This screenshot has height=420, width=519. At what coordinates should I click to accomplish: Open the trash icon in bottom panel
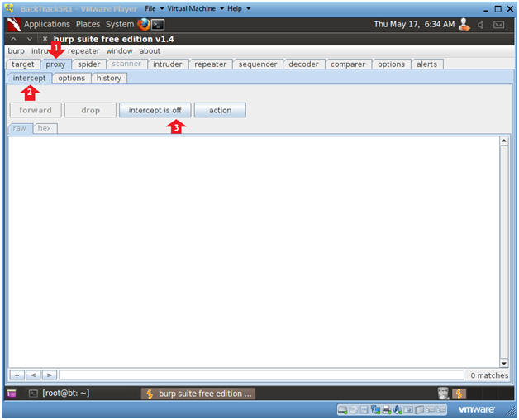tap(443, 394)
